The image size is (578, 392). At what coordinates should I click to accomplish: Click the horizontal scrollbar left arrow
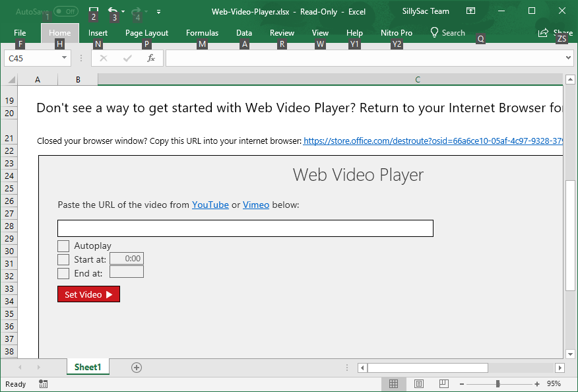tap(362, 368)
